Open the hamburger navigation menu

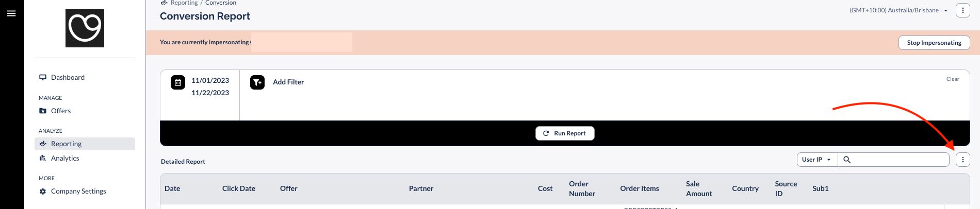pyautogui.click(x=11, y=13)
